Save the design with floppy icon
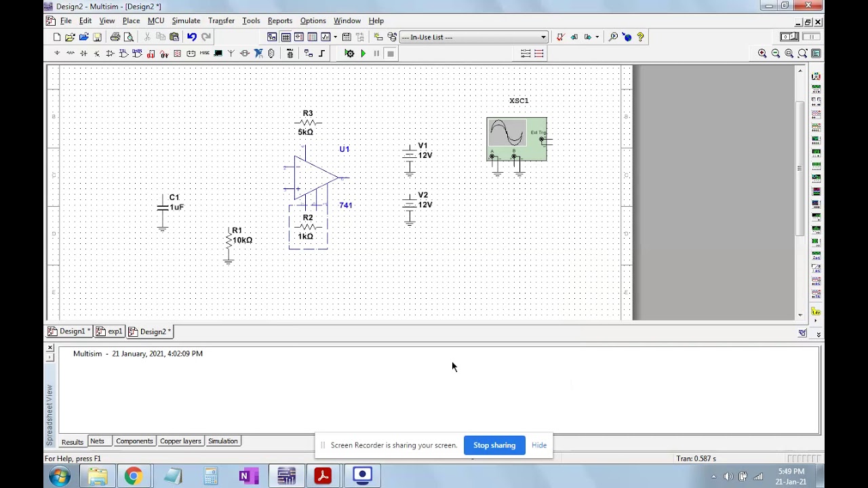The height and width of the screenshot is (488, 868). point(97,37)
